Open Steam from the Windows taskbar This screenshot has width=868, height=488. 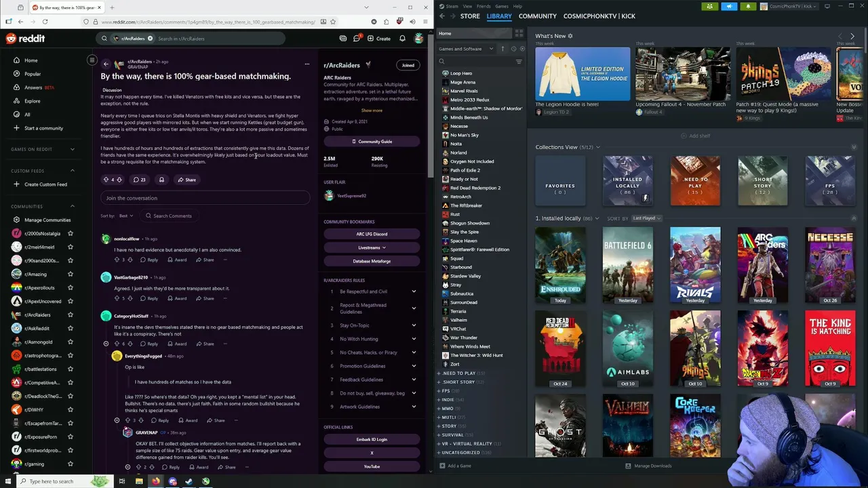pos(189,481)
